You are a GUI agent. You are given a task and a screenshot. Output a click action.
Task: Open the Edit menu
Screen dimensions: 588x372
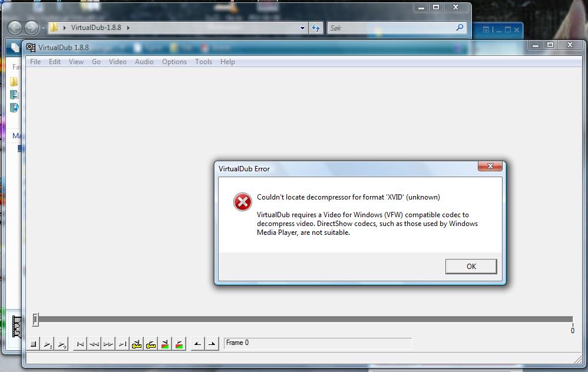pos(55,62)
